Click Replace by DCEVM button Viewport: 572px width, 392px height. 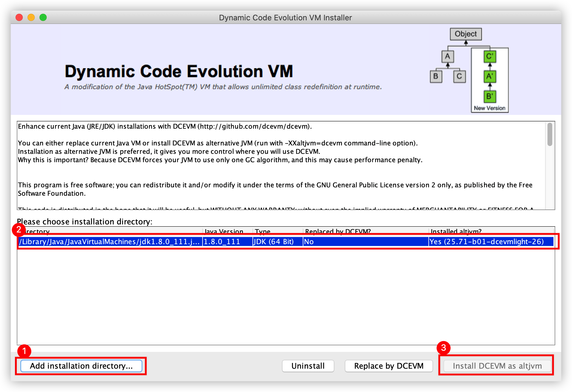[x=389, y=366]
